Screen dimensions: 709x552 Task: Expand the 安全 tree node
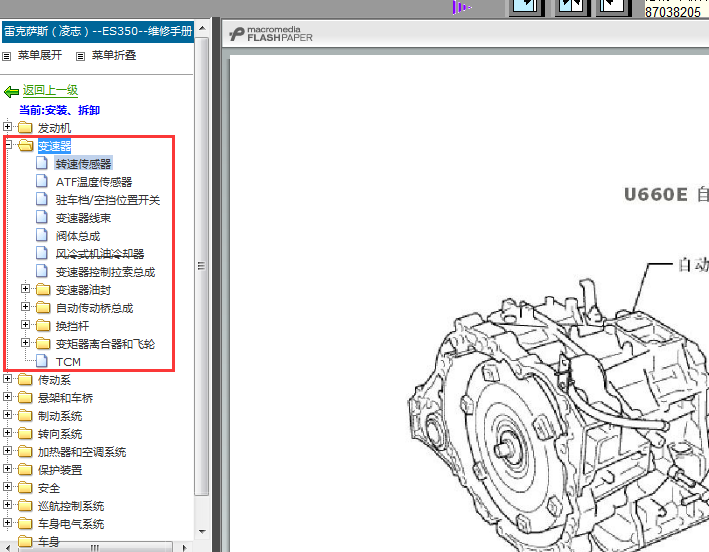(7, 486)
